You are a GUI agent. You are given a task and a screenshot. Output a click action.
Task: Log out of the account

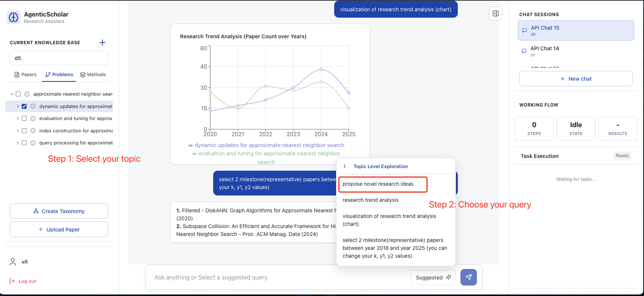tap(23, 281)
